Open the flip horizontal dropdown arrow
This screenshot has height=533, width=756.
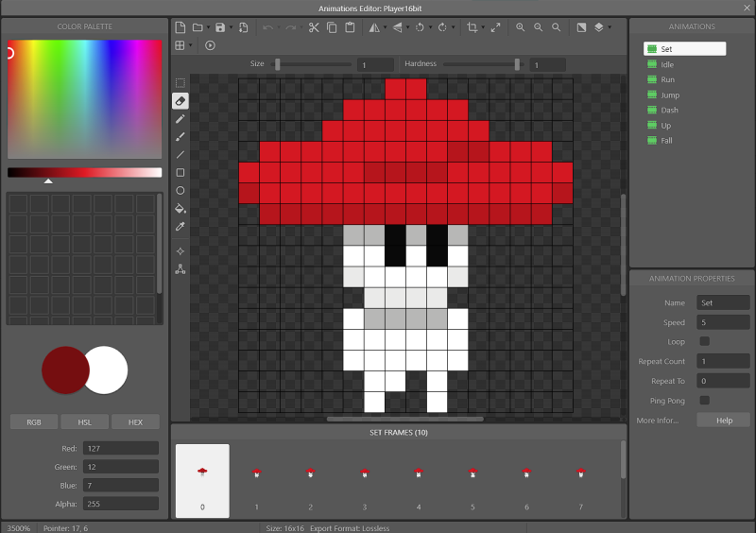[385, 27]
